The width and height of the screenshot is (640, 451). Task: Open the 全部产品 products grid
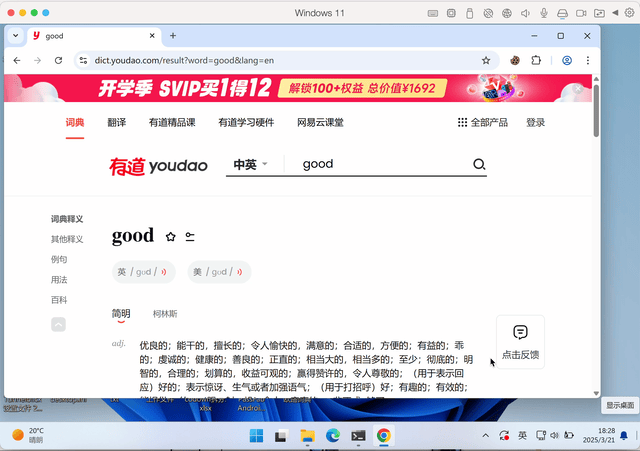pyautogui.click(x=483, y=122)
